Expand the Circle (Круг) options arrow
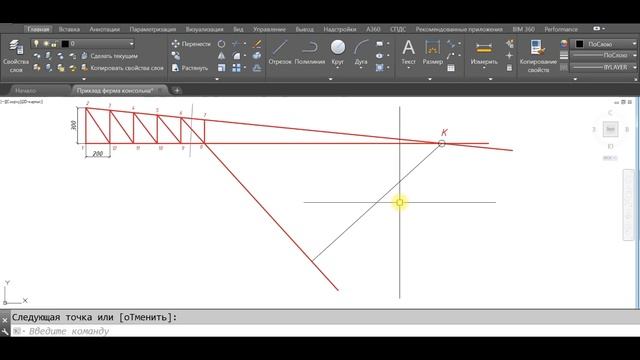 [338, 68]
